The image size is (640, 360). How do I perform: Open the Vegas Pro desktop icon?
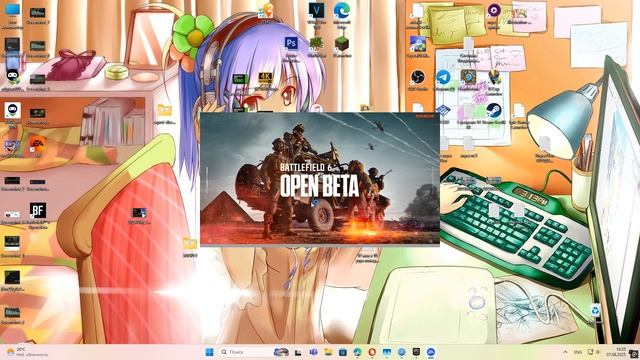(x=316, y=10)
